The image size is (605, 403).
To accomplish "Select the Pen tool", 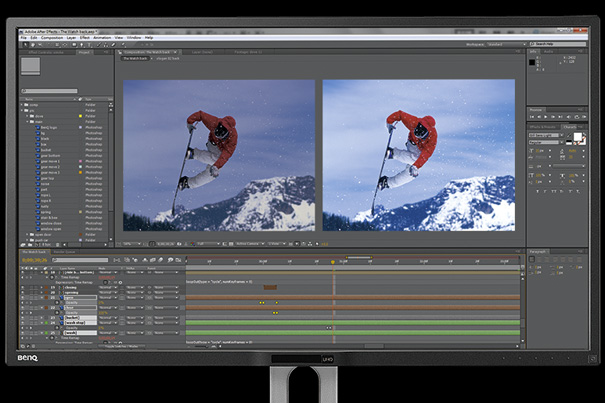I will click(x=82, y=45).
